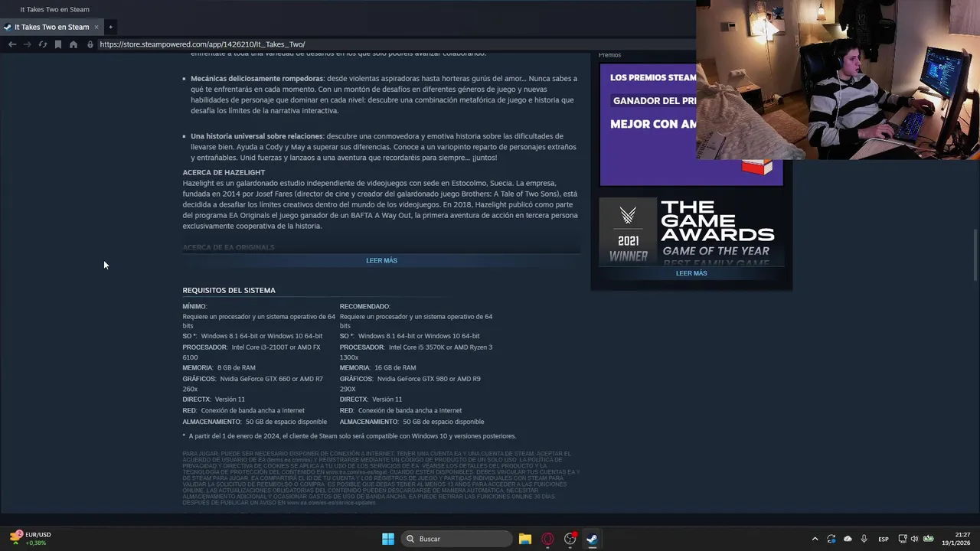
Task: Select the It Takes Two en Steam tab
Action: 51,27
